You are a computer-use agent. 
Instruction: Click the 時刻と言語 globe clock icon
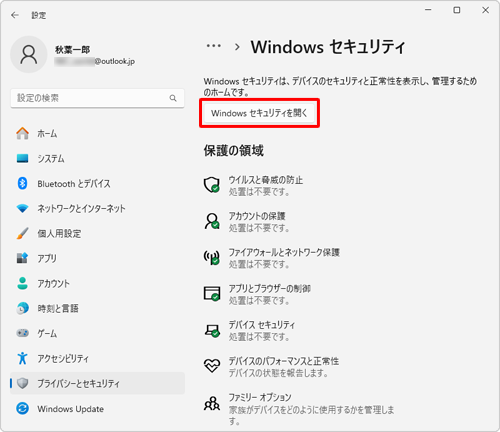pos(22,308)
